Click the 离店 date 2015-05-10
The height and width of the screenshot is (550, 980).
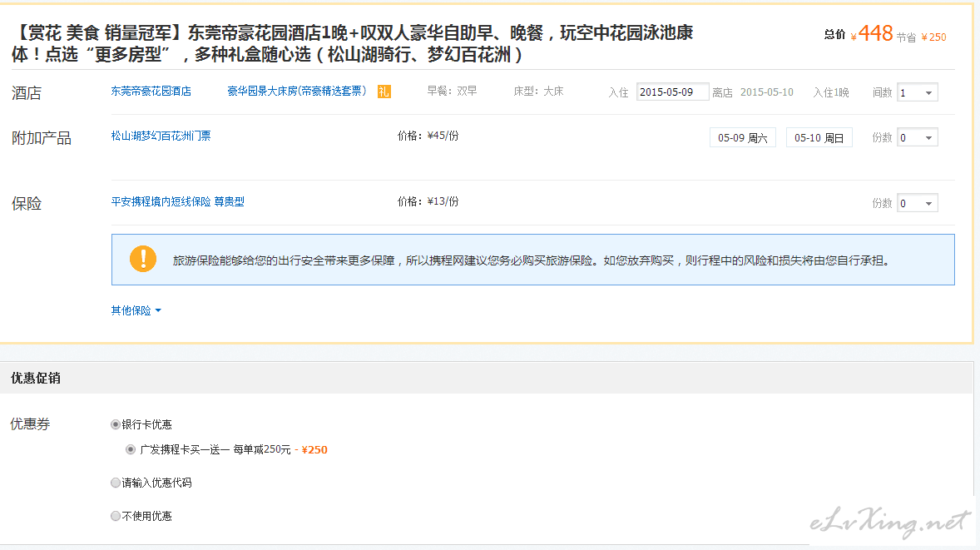pyautogui.click(x=767, y=92)
